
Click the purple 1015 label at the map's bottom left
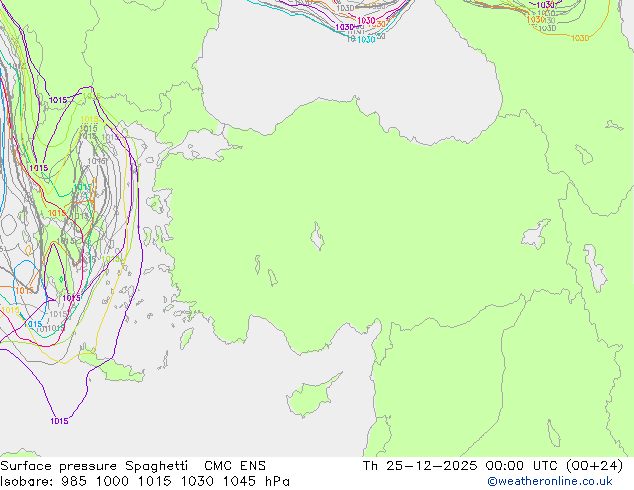tap(59, 421)
